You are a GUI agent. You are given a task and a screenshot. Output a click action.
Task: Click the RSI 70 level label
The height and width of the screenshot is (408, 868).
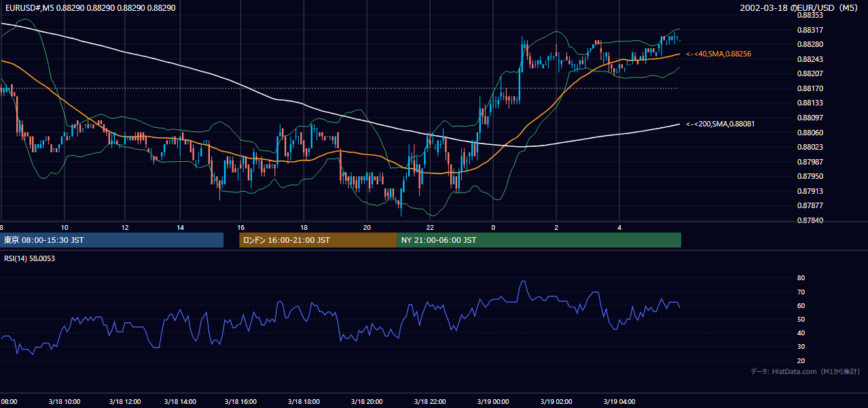[x=801, y=292]
